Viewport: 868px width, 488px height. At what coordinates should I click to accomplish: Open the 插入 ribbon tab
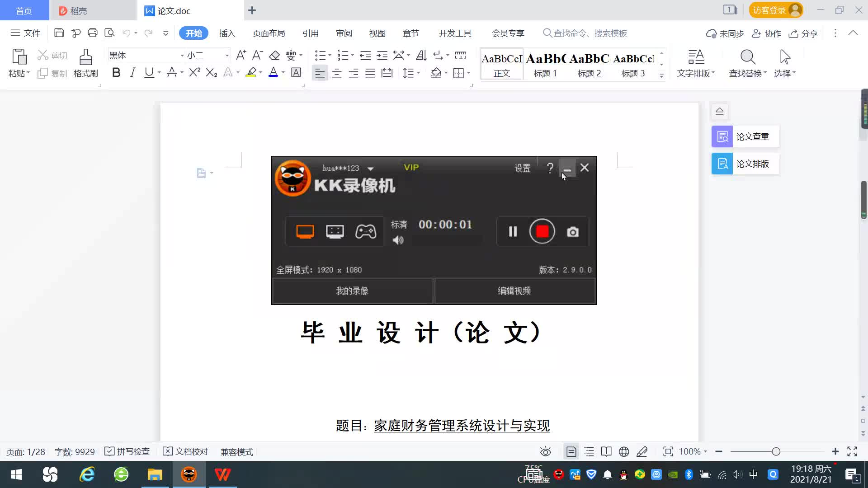(x=227, y=33)
